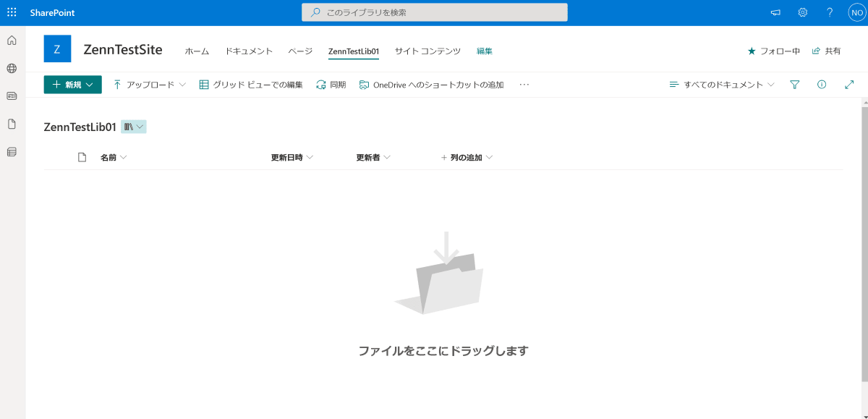Open the help question mark icon
Viewport: 868px width, 419px height.
tap(830, 12)
